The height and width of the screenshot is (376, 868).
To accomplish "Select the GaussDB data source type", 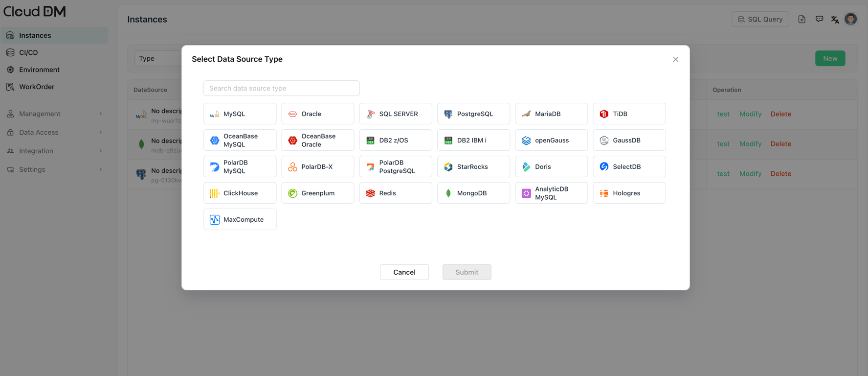I will [629, 140].
